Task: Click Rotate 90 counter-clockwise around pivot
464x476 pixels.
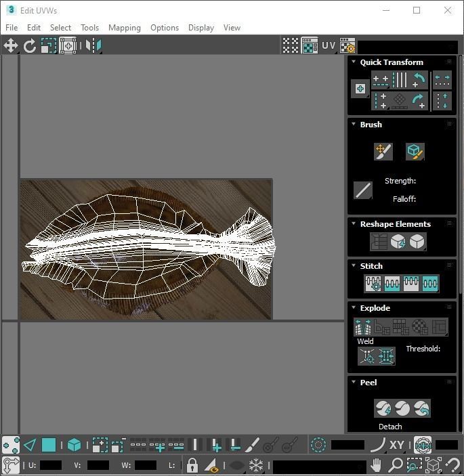Action: pos(419,80)
